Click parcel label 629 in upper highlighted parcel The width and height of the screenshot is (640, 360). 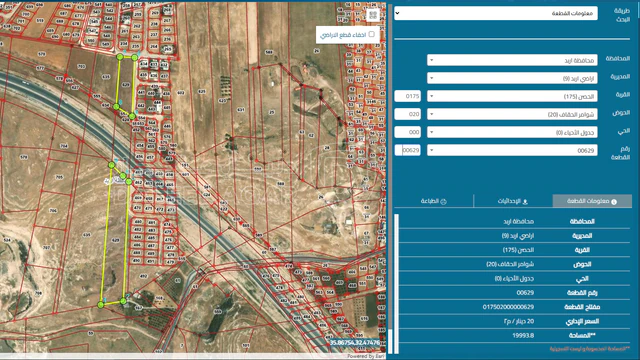[126, 84]
